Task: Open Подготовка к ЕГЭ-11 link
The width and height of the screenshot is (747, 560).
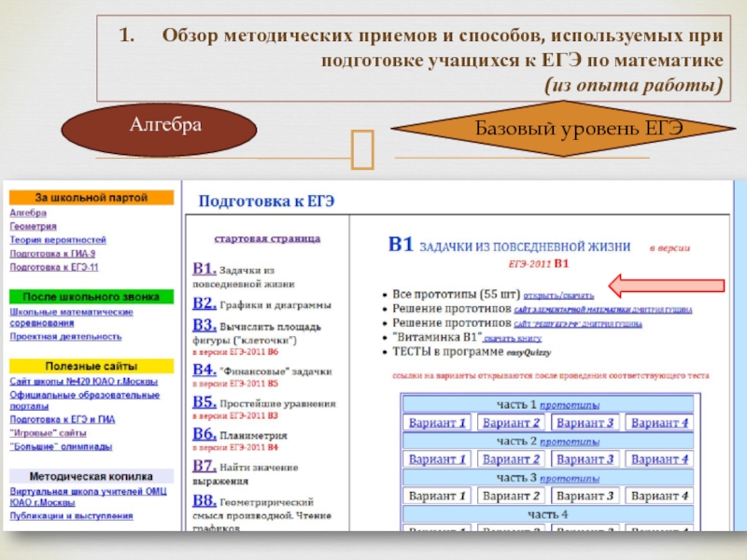Action: (54, 267)
